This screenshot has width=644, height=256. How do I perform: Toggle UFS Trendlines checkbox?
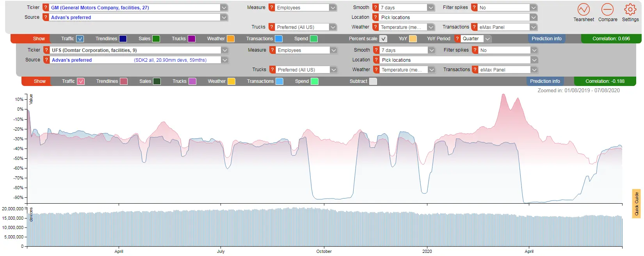(124, 81)
